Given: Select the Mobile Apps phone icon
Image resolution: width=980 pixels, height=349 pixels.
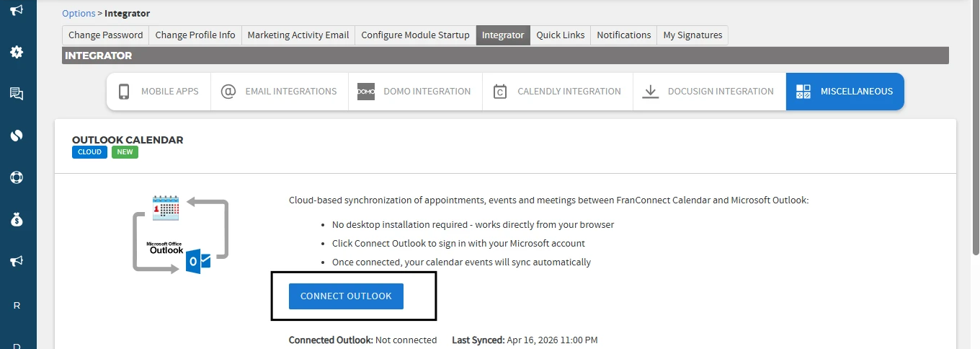Looking at the screenshot, I should [x=124, y=92].
